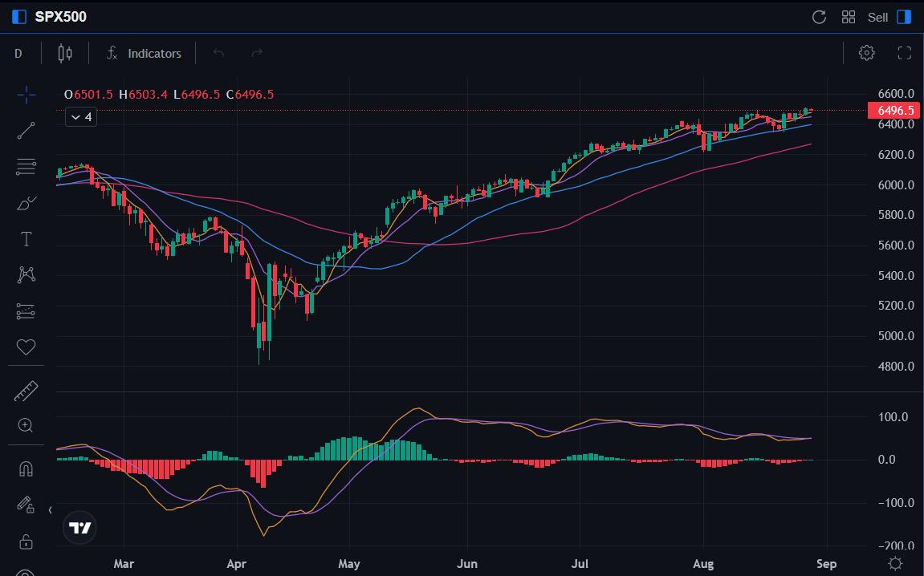Viewport: 924px width, 576px height.
Task: Toggle lock on all drawings
Action: (26, 542)
